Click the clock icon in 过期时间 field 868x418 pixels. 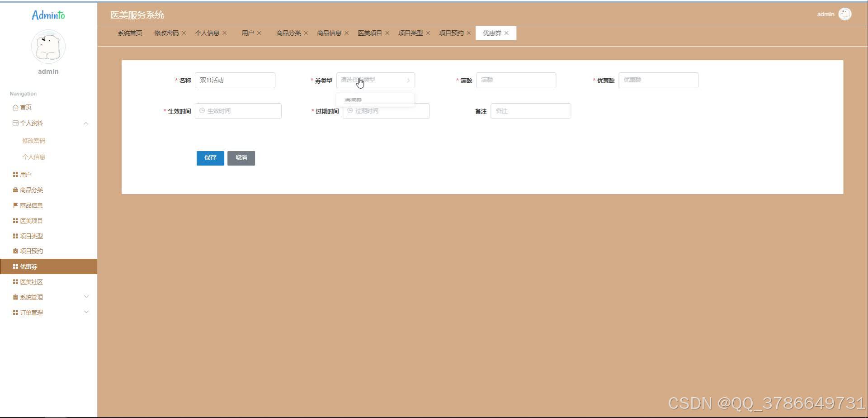350,111
